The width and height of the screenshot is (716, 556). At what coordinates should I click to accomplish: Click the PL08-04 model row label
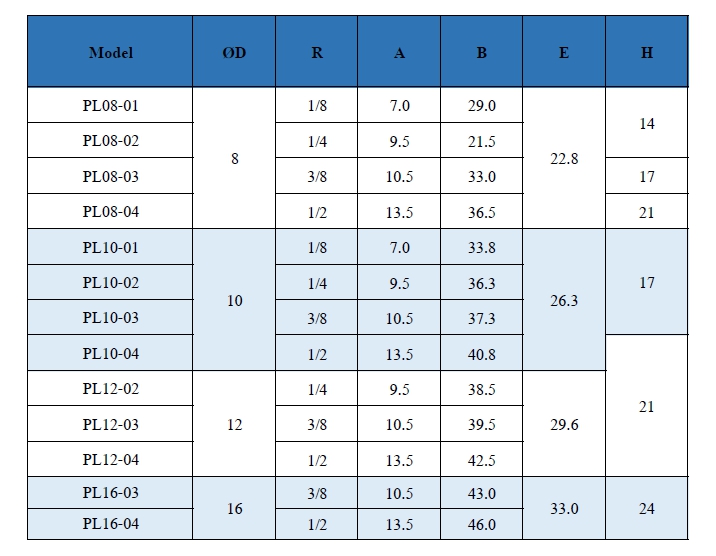click(110, 212)
